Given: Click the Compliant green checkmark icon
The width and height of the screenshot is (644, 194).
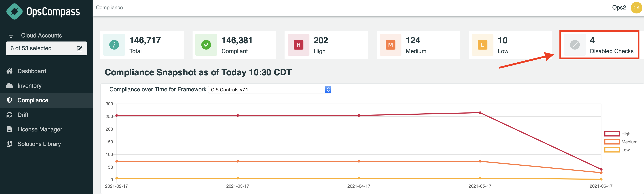Looking at the screenshot, I should click(206, 45).
